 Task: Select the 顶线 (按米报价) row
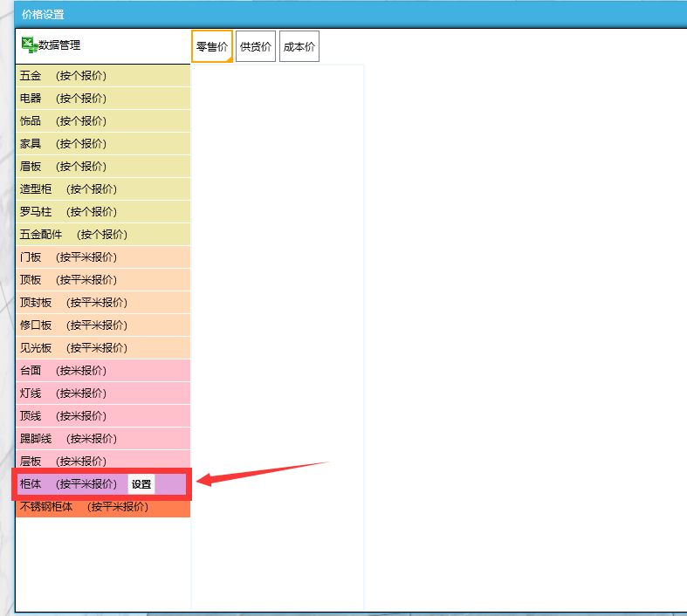tap(103, 416)
